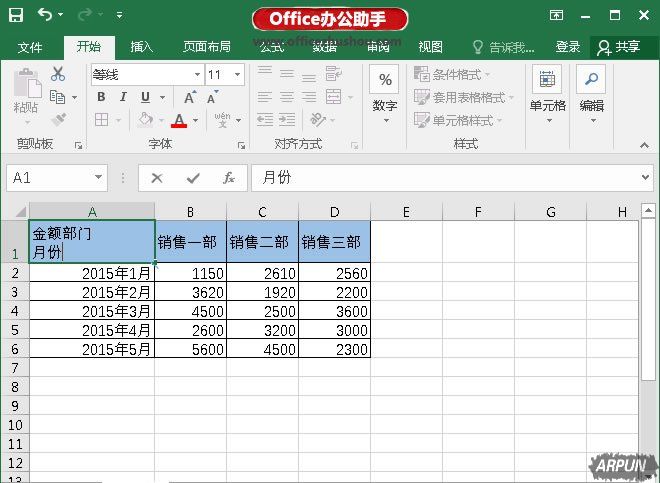Increase font size with large A
The image size is (660, 483).
[x=190, y=97]
